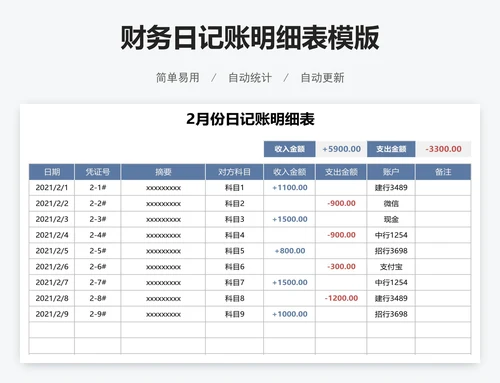Click voucher number 2-7#
The width and height of the screenshot is (500, 383).
[98, 282]
